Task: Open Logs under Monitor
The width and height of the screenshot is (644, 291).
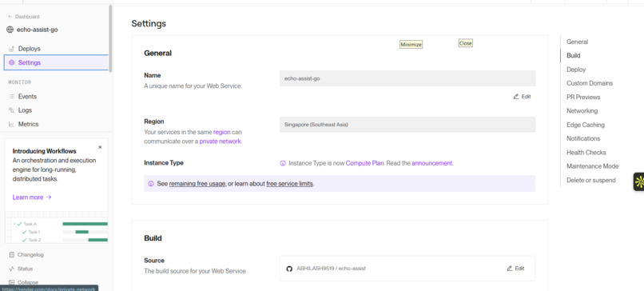Action: [25, 110]
